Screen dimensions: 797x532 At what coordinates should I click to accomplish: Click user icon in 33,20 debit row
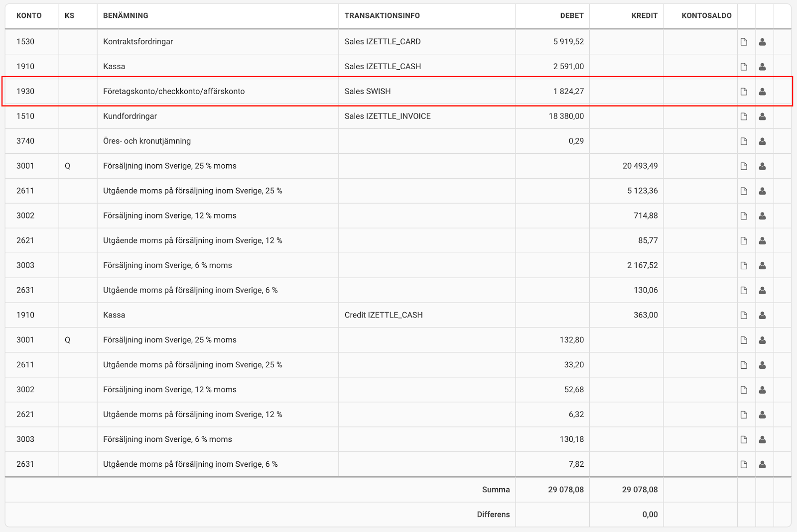pyautogui.click(x=762, y=365)
